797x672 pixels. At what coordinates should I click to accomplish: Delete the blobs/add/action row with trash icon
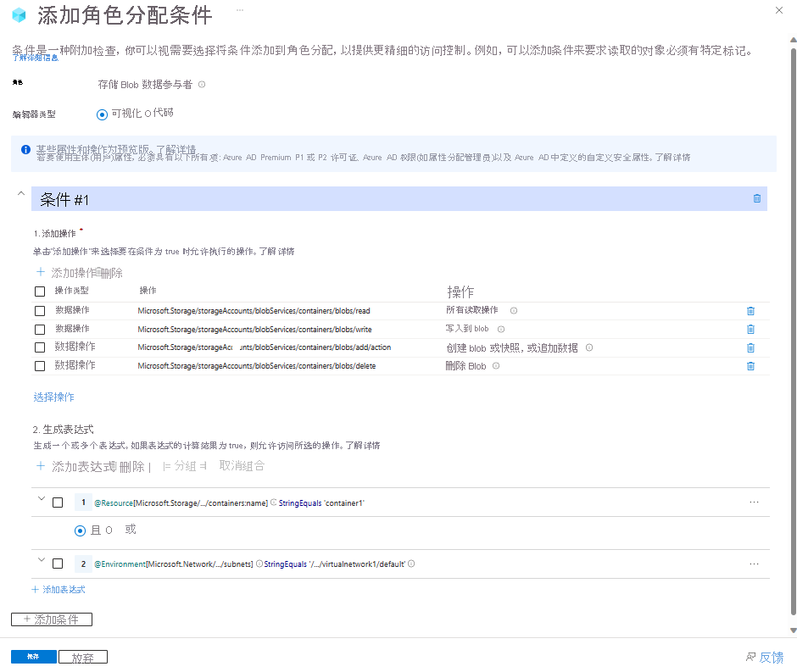[x=750, y=347]
